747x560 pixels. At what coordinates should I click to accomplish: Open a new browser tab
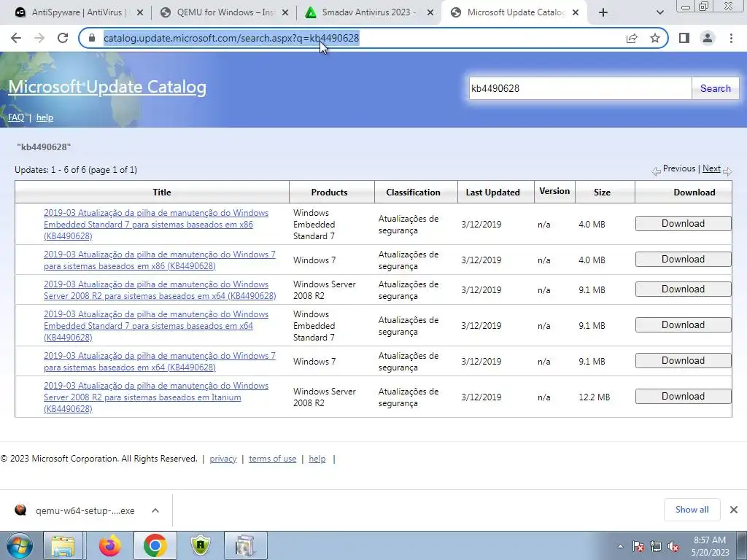click(x=603, y=13)
